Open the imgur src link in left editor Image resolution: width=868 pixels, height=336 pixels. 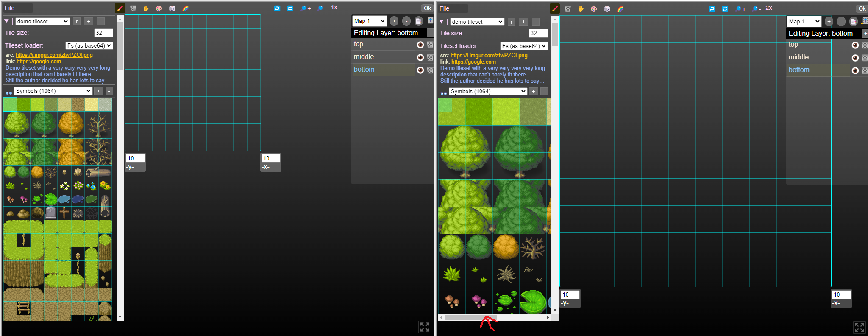coord(54,55)
